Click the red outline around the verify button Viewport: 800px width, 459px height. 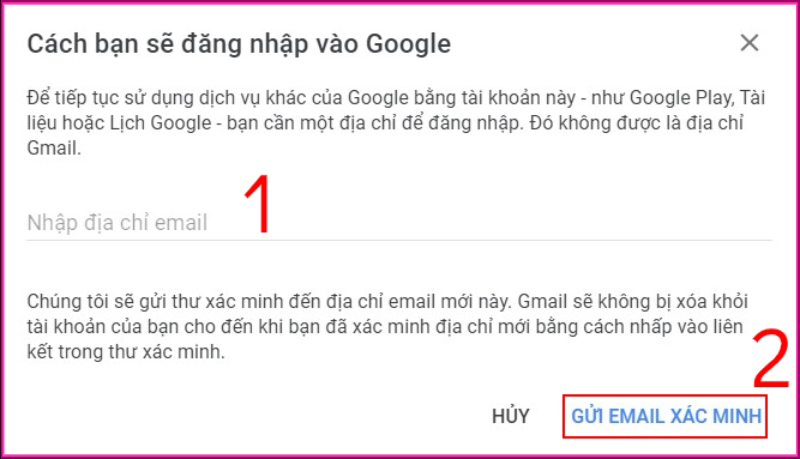(x=665, y=396)
